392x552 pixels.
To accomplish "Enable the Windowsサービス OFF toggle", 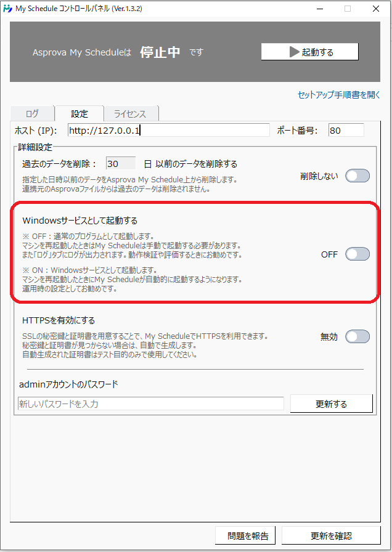I will [x=357, y=254].
